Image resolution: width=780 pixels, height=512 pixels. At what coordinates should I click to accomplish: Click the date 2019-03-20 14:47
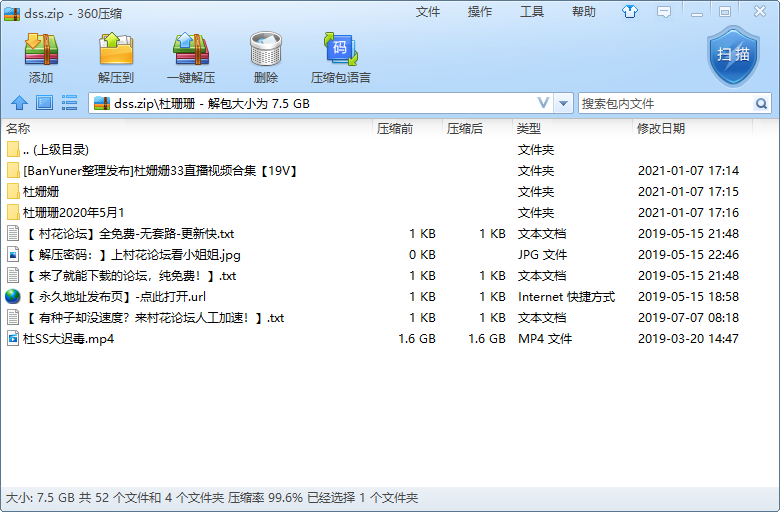pos(688,339)
